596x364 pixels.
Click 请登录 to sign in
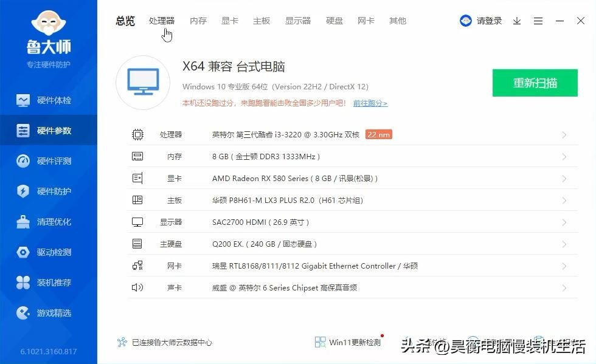click(x=488, y=20)
